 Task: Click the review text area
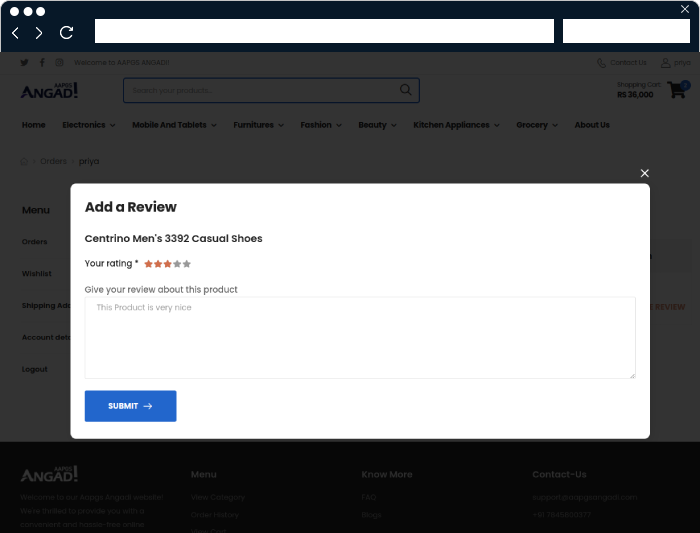[360, 337]
